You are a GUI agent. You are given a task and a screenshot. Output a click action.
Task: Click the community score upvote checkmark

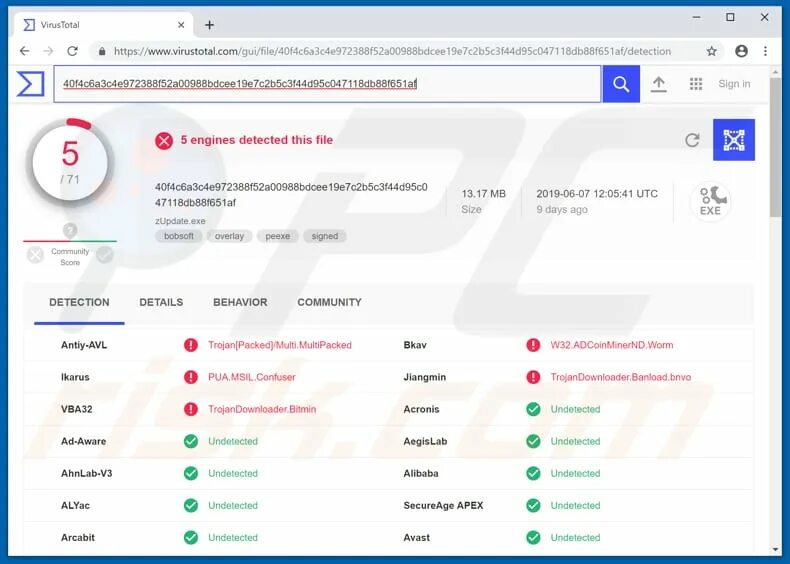(x=105, y=256)
